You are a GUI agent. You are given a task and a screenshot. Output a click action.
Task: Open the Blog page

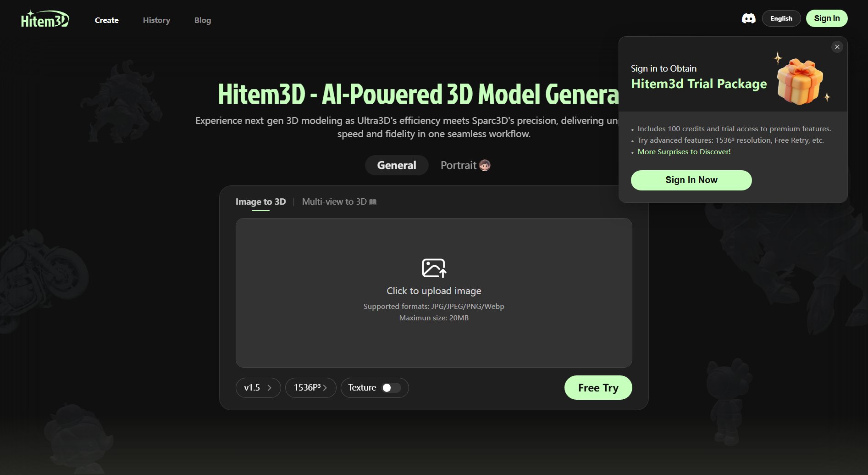point(203,20)
